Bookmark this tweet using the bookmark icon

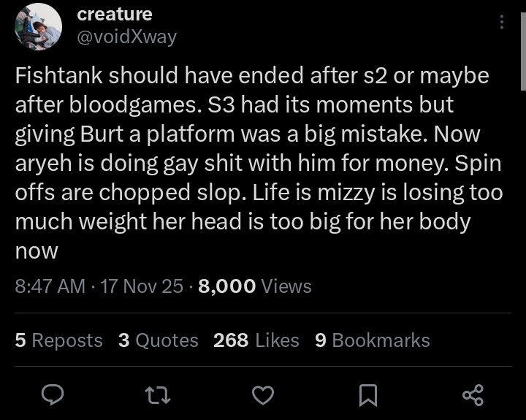tap(368, 395)
